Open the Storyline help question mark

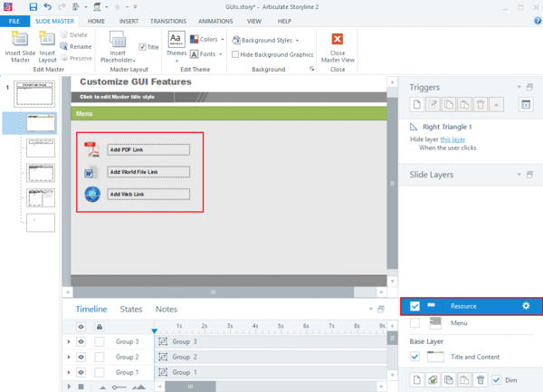tap(538, 21)
